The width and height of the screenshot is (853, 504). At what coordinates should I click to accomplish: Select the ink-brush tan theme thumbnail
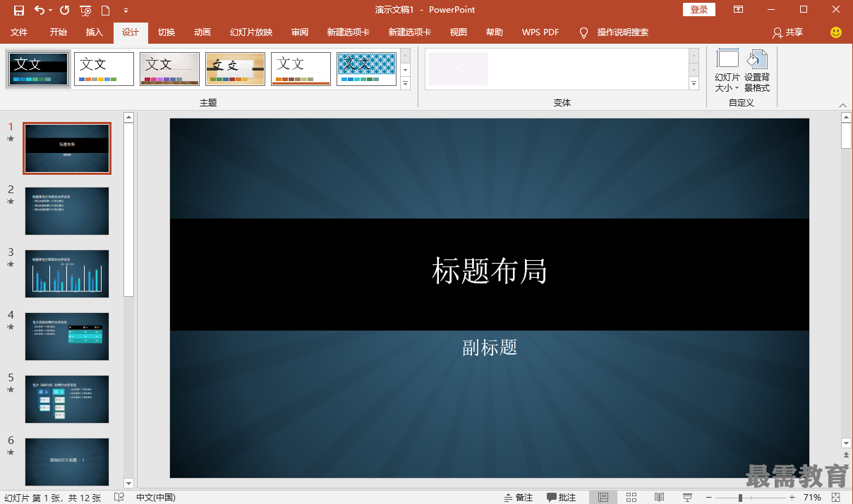point(235,69)
